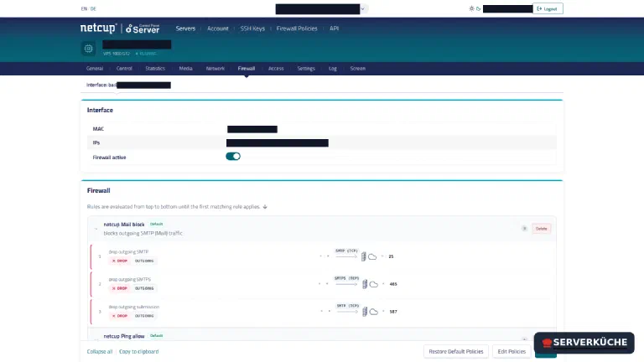The image size is (644, 362).
Task: Click the cloud icon in port 465 row
Action: (373, 284)
